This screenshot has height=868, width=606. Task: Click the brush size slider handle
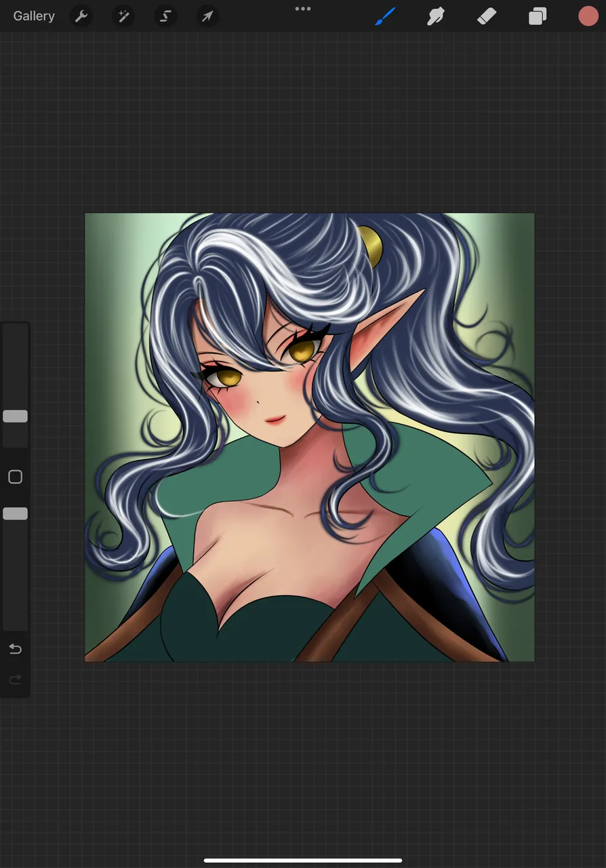click(15, 416)
